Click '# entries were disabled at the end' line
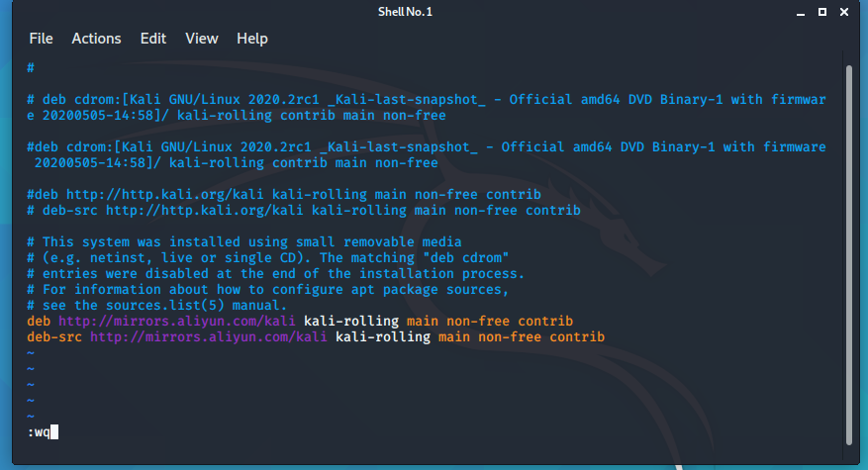The height and width of the screenshot is (470, 868). (276, 273)
